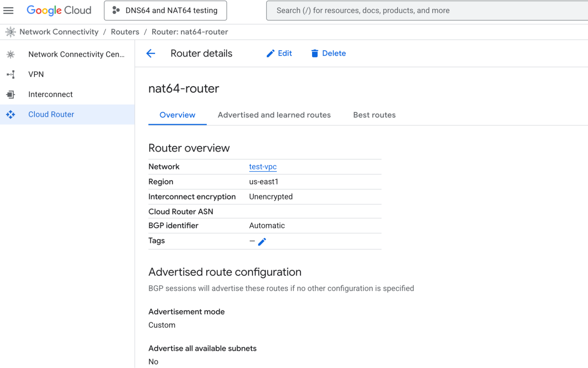Screen dimensions: 588x368
Task: Open the test-vpc network link
Action: (263, 167)
